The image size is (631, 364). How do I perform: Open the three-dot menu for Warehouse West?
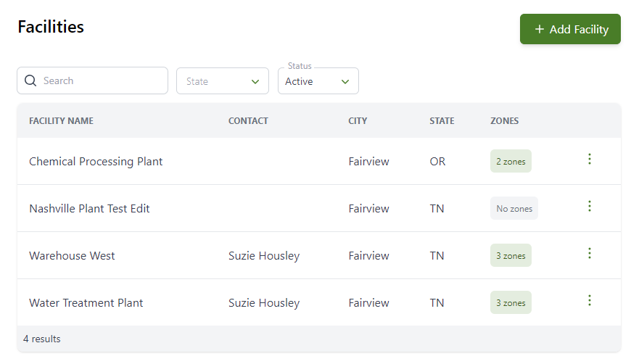[590, 253]
